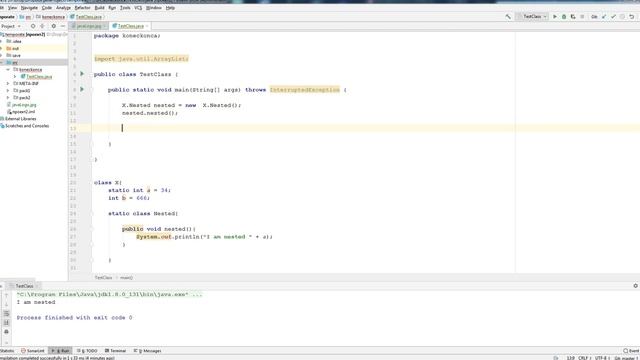Start debugging with the bug icon
The height and width of the screenshot is (360, 640).
pos(564,17)
